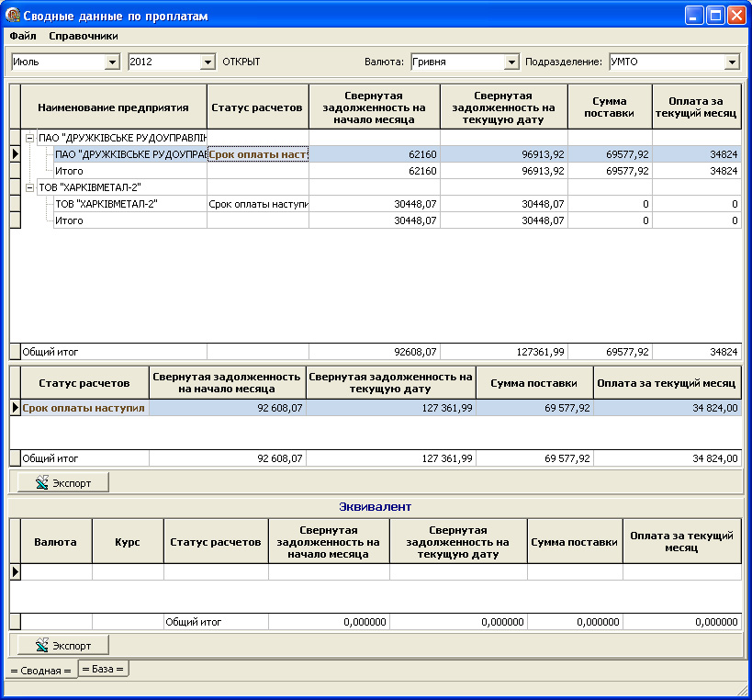Viewport: 752px width, 700px height.
Task: Click the Срок оплаты наступил summary row
Action: [x=84, y=408]
